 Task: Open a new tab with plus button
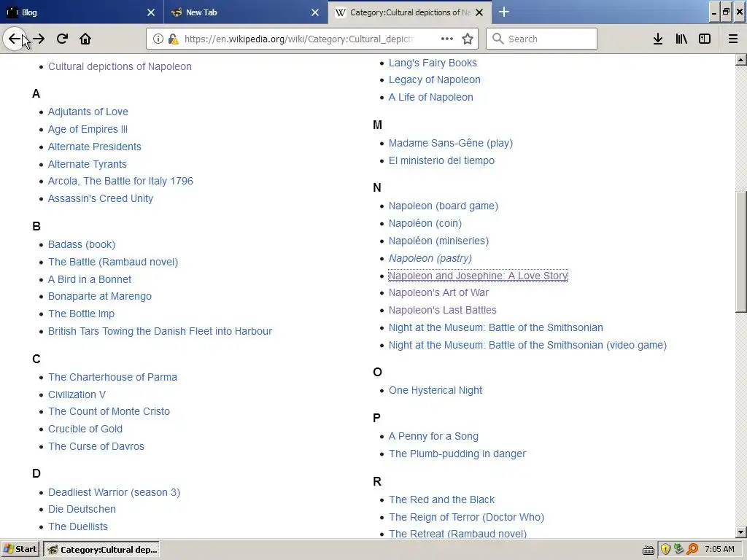[x=504, y=12]
